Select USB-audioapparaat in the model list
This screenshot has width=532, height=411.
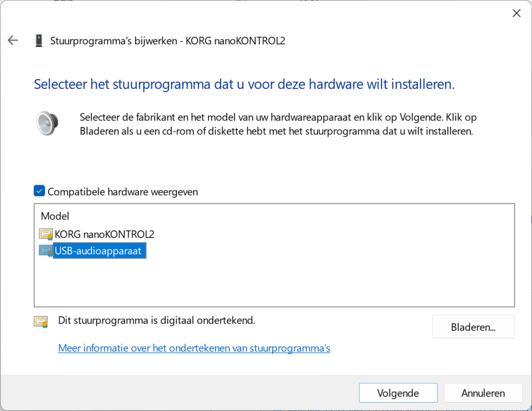pyautogui.click(x=100, y=251)
